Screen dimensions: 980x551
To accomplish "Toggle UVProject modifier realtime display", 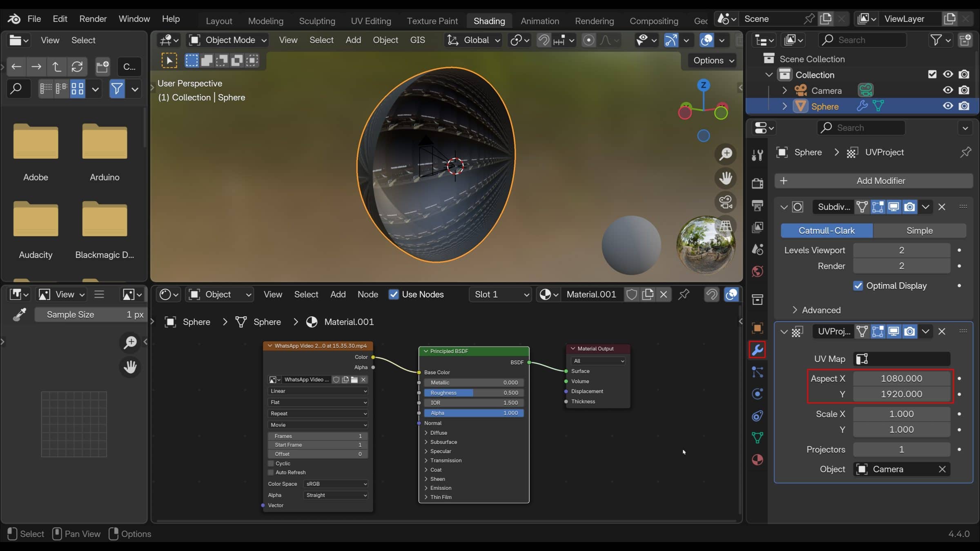I will click(x=893, y=331).
